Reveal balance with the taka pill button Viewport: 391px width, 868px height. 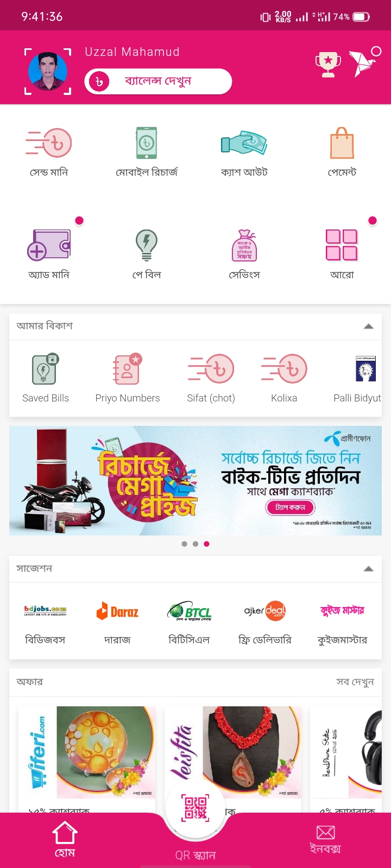[x=158, y=81]
